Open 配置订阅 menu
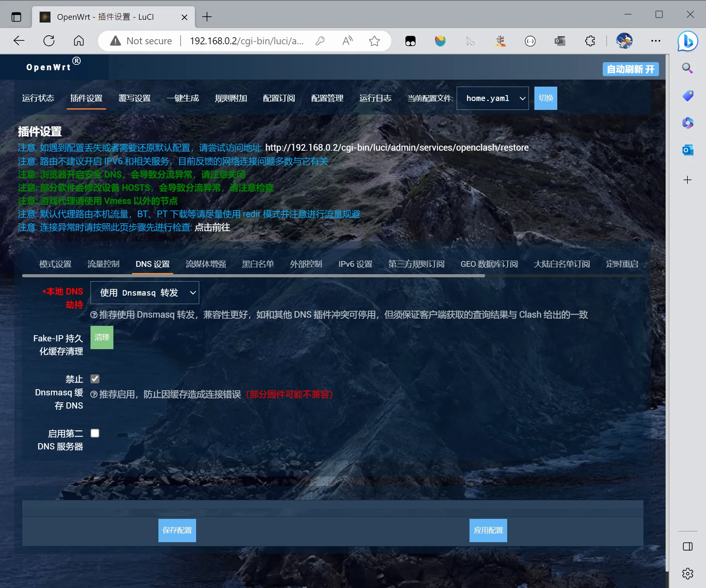Image resolution: width=706 pixels, height=588 pixels. point(279,98)
